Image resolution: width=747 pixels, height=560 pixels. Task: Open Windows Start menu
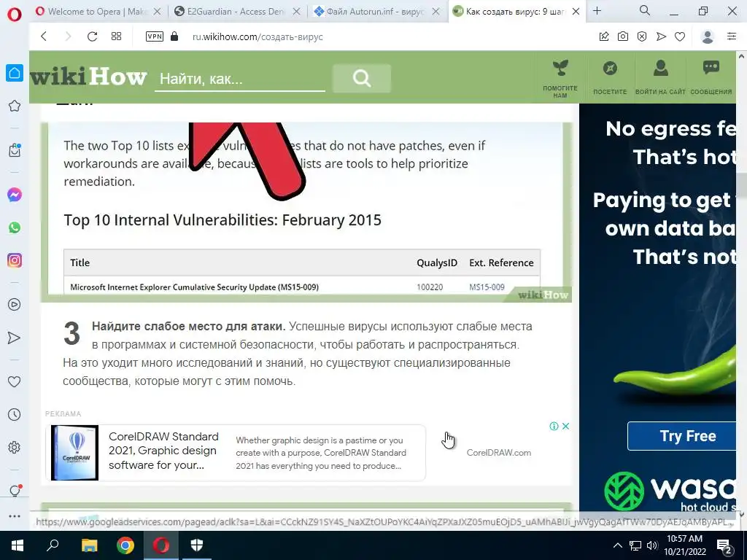17,545
